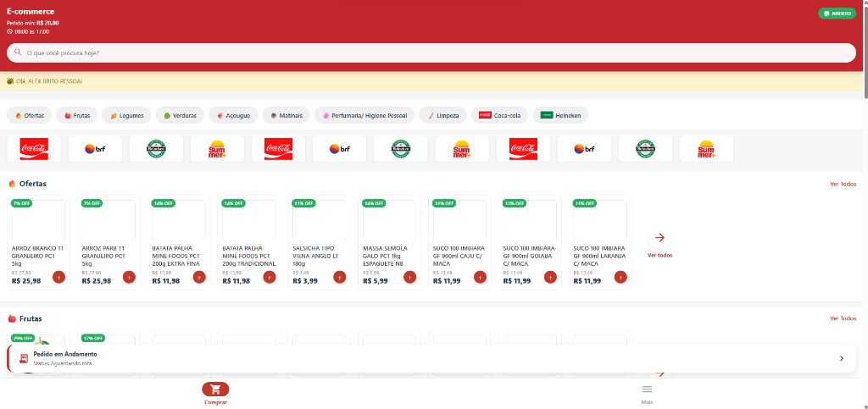This screenshot has height=409, width=868.
Task: Add SALSICHA TIPO VIENA ANGLO to cart
Action: [x=340, y=277]
